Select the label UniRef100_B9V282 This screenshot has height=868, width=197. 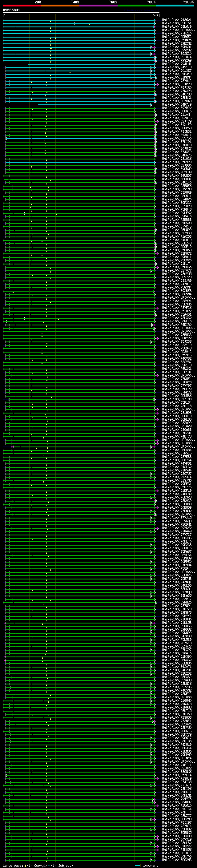coord(176,50)
